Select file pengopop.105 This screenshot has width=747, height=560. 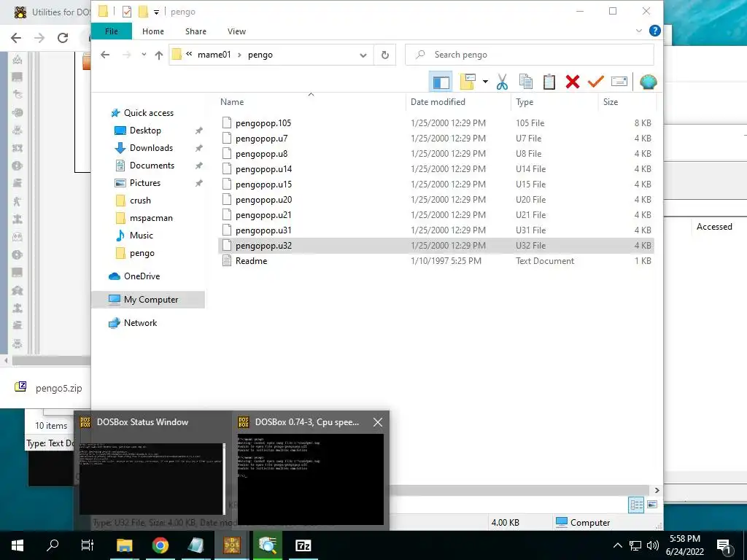(263, 123)
